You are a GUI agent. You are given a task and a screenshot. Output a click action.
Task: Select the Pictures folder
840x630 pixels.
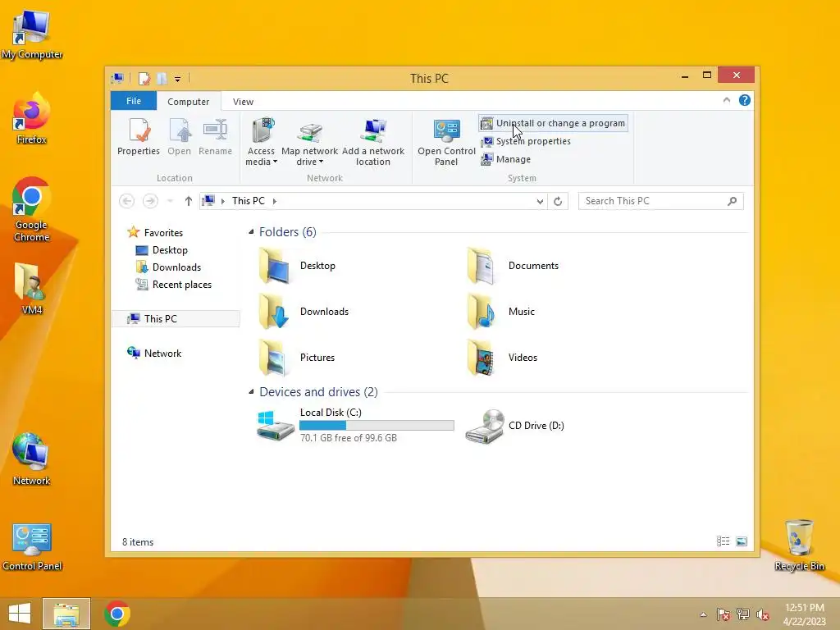point(297,358)
